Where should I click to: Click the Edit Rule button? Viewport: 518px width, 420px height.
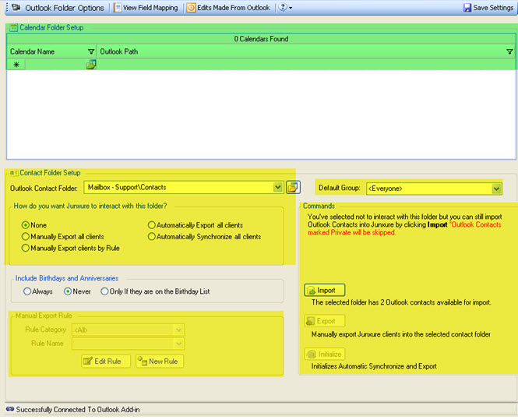(106, 362)
